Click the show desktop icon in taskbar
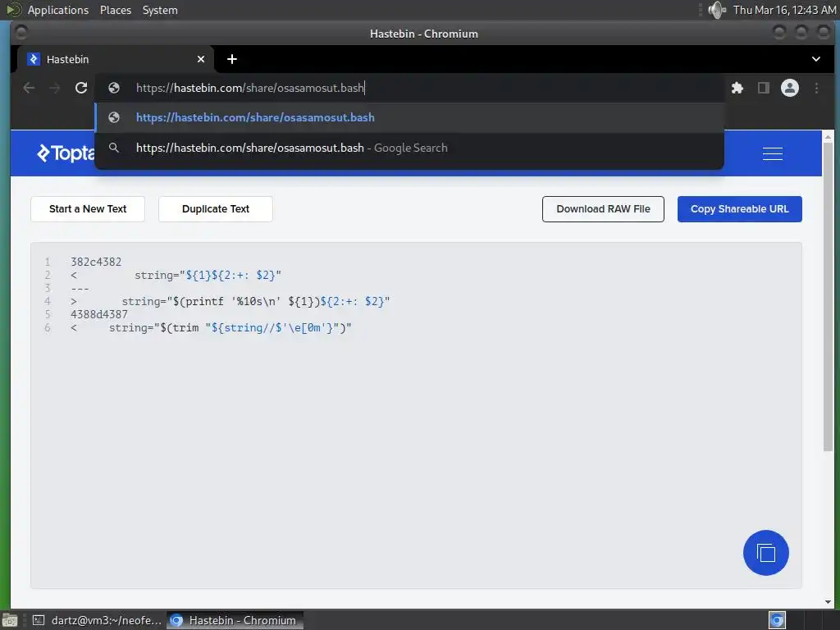840x630 pixels. coord(10,620)
